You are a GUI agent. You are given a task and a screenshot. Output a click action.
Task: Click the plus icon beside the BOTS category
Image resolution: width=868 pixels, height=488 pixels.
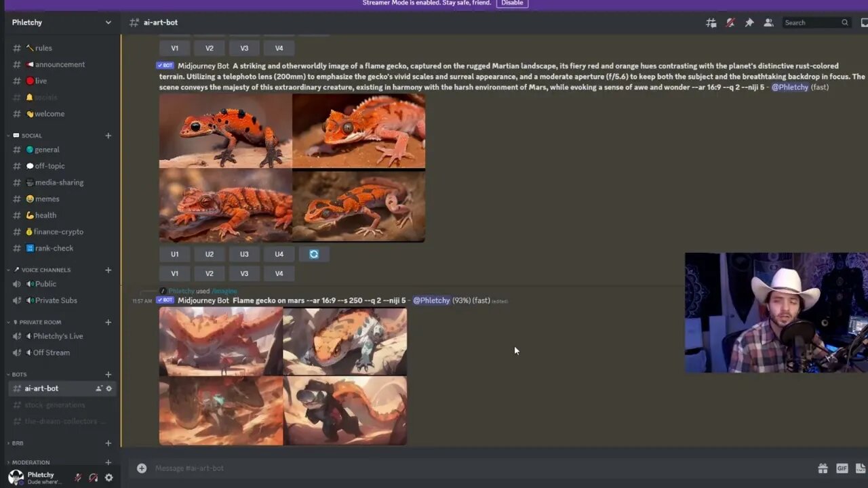point(108,374)
